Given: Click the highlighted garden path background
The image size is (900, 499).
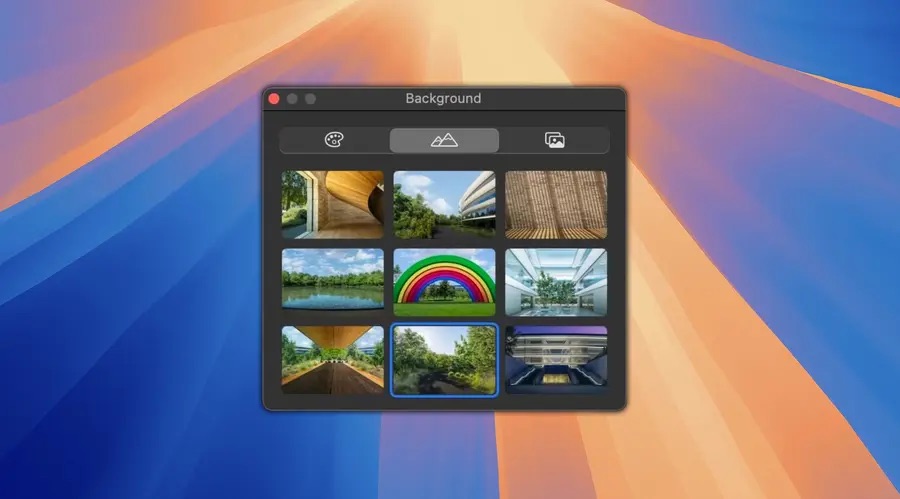Looking at the screenshot, I should (444, 359).
